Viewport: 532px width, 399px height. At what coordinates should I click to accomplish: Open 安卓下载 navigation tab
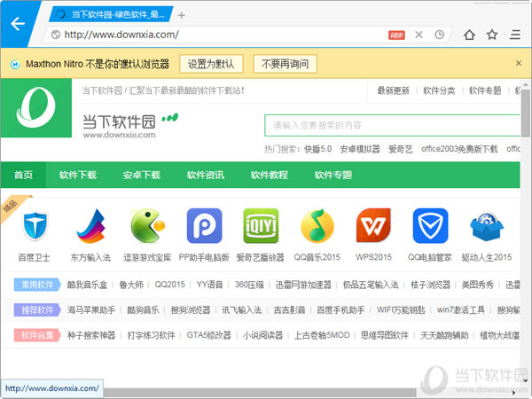pos(142,175)
